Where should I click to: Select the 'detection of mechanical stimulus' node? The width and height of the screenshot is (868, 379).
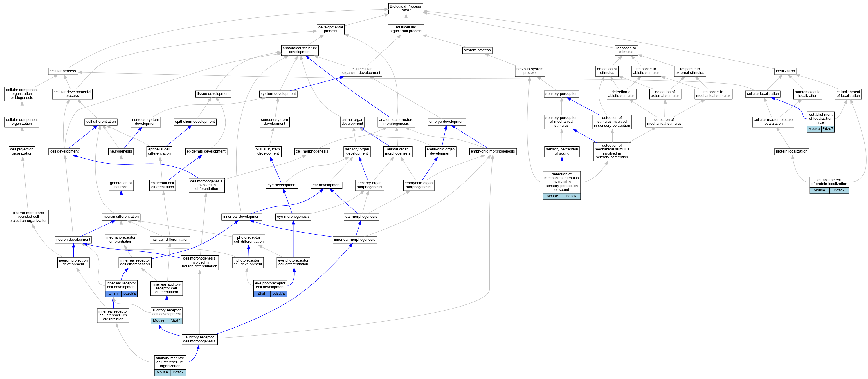point(664,122)
